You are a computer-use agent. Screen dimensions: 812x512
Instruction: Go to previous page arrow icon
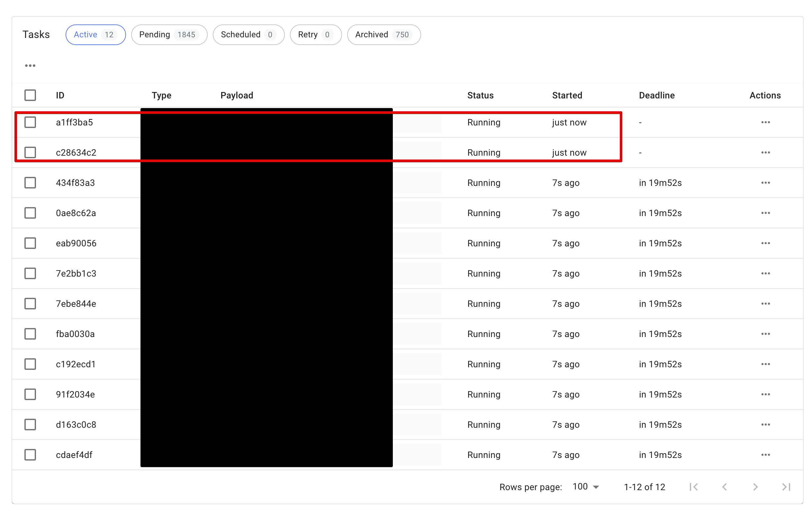(x=724, y=486)
